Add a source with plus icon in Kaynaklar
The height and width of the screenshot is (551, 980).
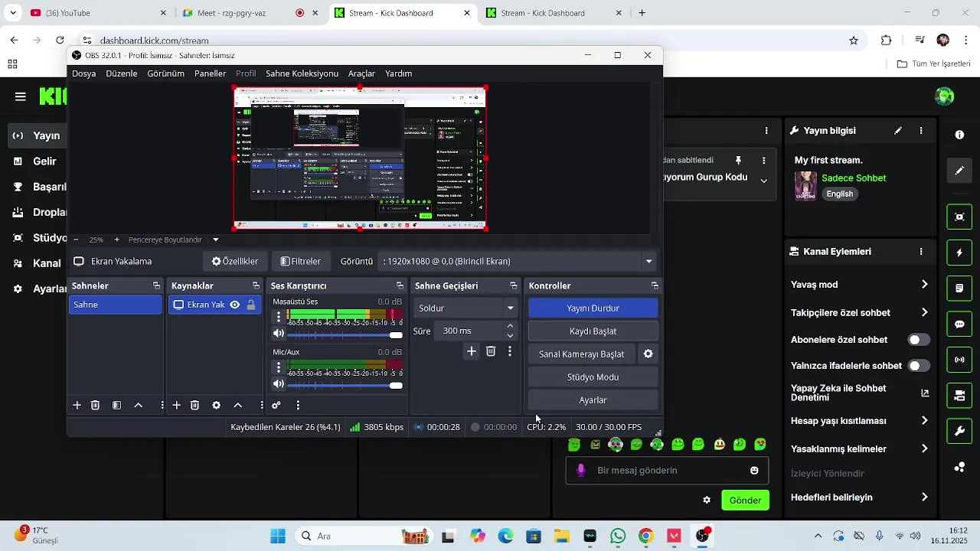coord(176,406)
